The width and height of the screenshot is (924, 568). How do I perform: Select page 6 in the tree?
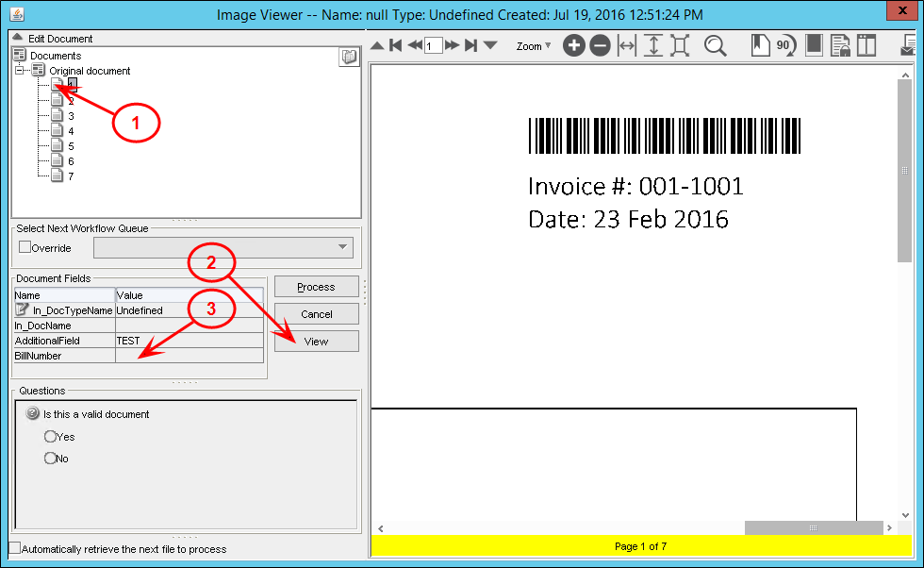(71, 161)
